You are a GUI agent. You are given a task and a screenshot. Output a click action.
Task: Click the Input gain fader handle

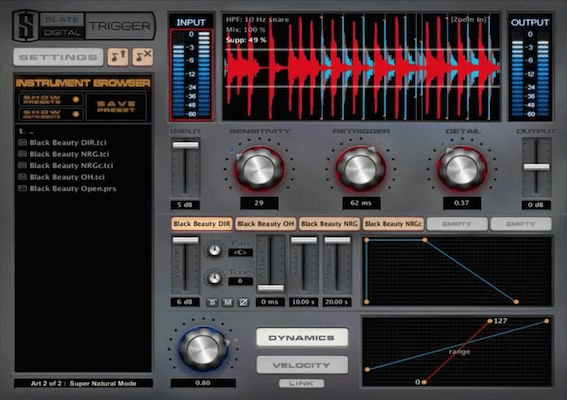click(186, 145)
